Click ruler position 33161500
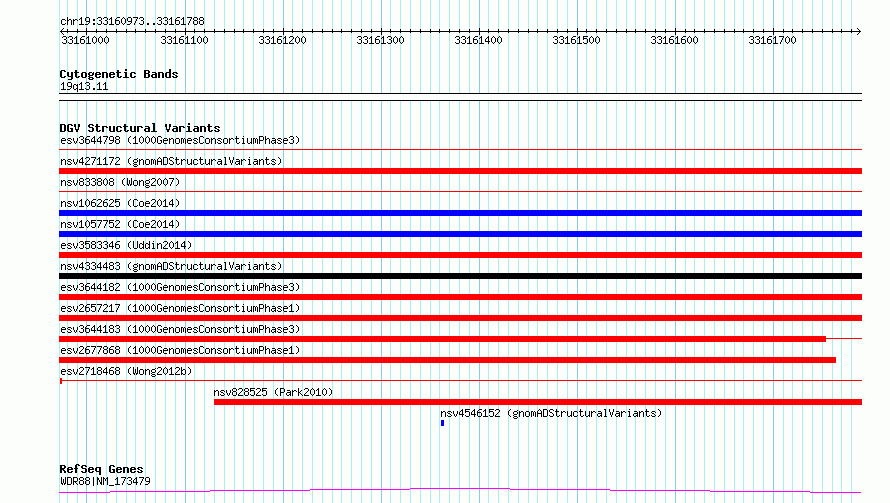Image resolution: width=890 pixels, height=503 pixels. coord(576,40)
